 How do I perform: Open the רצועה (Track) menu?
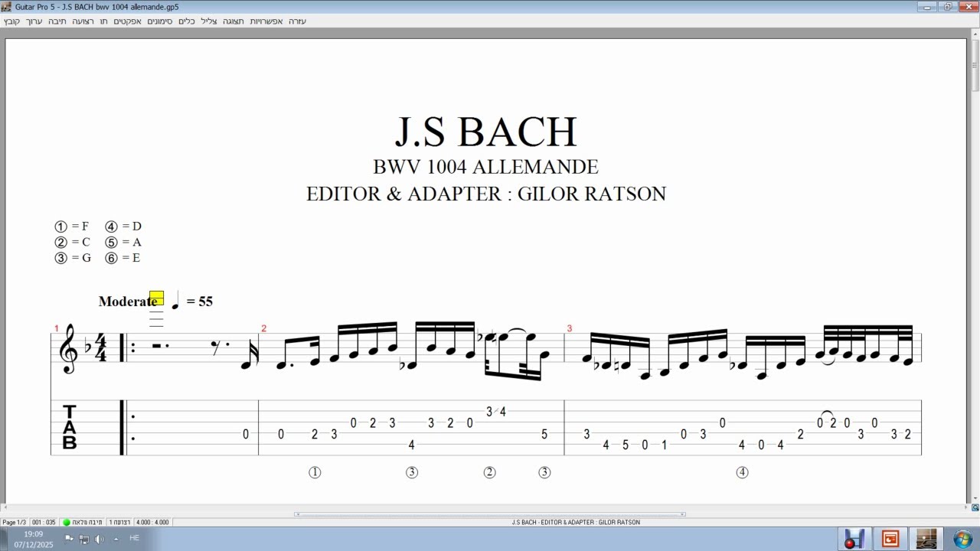click(83, 21)
